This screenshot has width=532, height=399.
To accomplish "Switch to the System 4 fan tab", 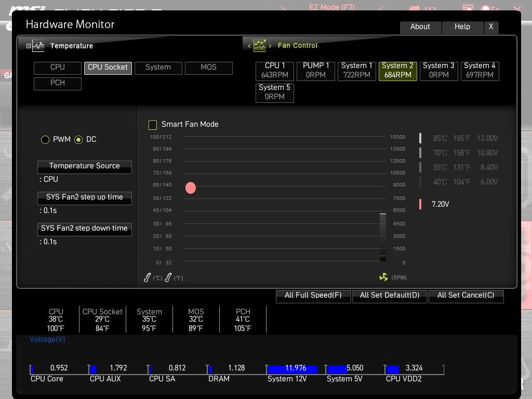I will [x=480, y=71].
